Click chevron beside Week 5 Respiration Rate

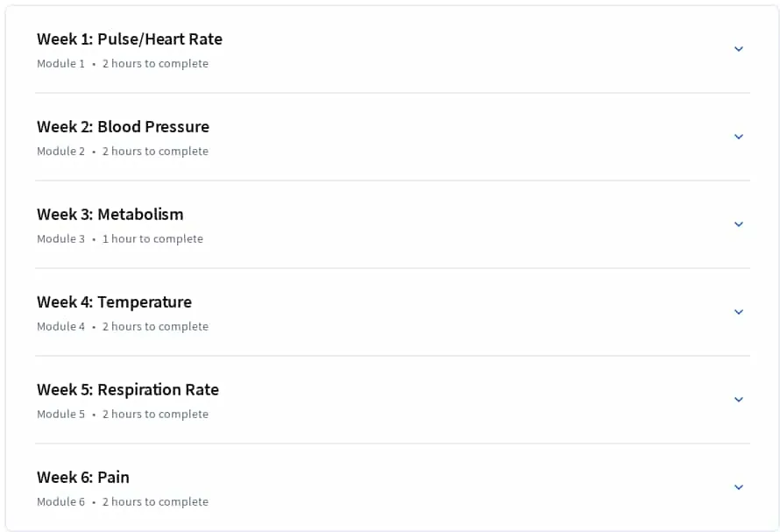pyautogui.click(x=739, y=399)
